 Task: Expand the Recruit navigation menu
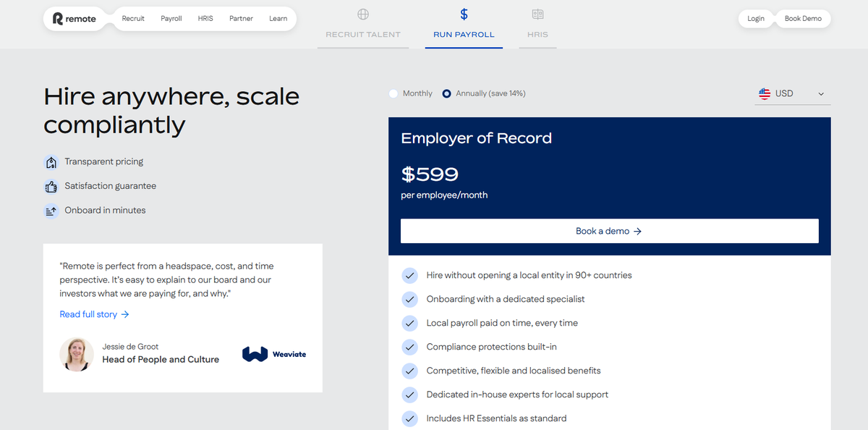pyautogui.click(x=133, y=19)
